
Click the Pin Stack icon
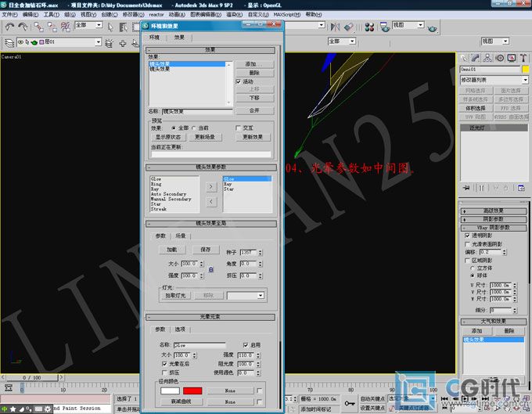tap(466, 188)
